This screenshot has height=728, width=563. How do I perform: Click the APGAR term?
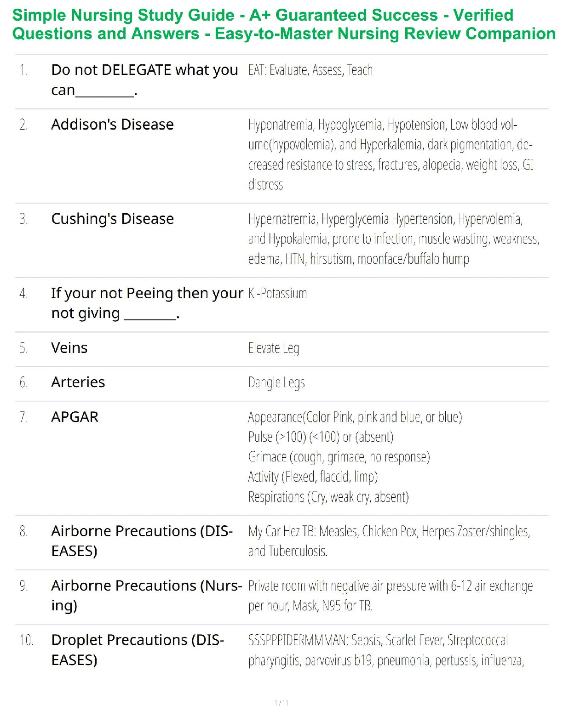point(75,417)
